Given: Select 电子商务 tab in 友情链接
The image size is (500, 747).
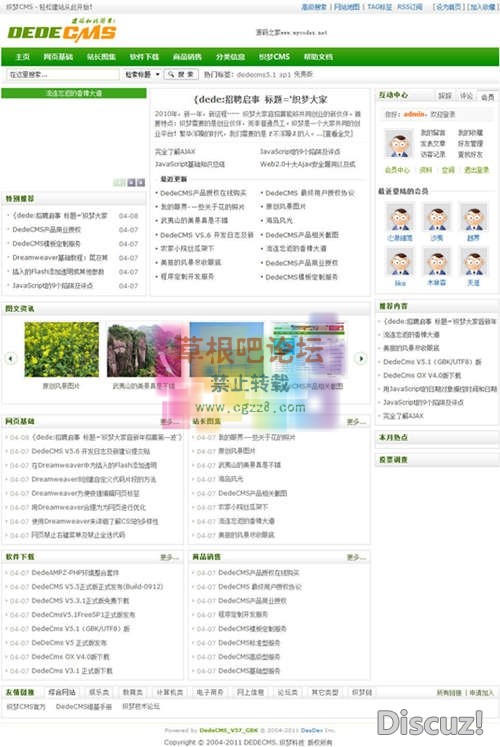Looking at the screenshot, I should [210, 692].
